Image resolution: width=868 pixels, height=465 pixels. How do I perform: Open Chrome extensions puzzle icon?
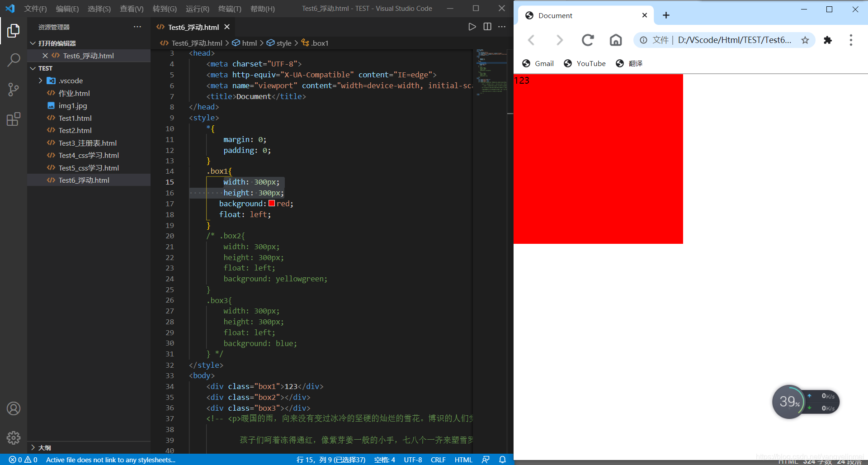pos(828,40)
